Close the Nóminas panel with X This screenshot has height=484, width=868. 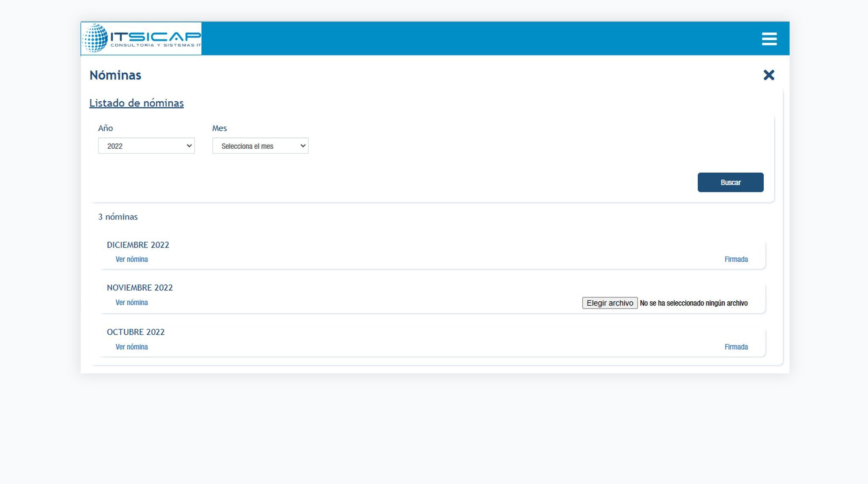[x=768, y=75]
